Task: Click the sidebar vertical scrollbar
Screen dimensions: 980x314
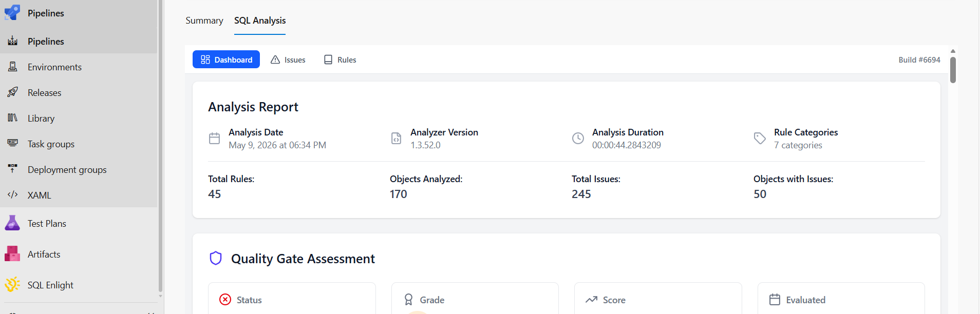Action: coord(160,146)
